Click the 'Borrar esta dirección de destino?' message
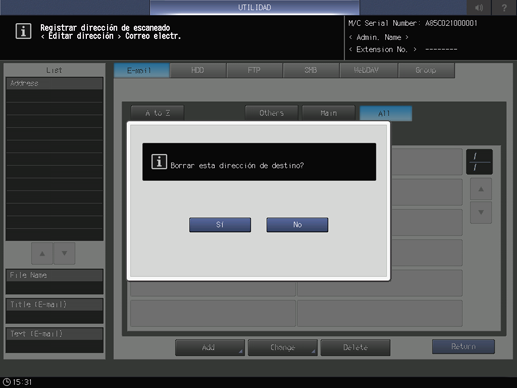This screenshot has width=517, height=388. pos(237,165)
